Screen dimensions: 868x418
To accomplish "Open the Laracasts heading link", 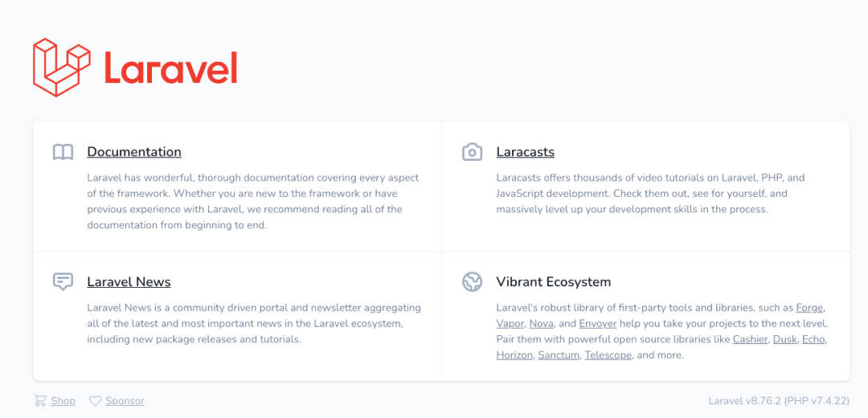I will [526, 152].
